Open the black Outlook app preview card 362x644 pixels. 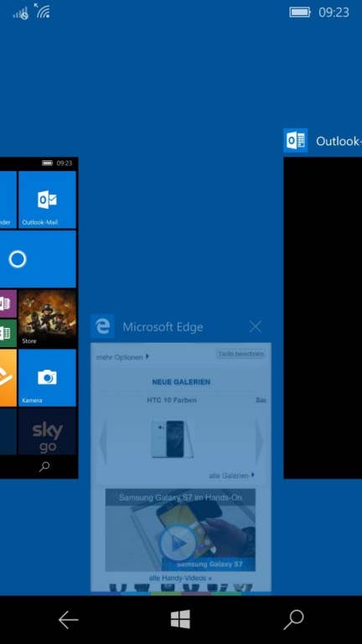323,318
